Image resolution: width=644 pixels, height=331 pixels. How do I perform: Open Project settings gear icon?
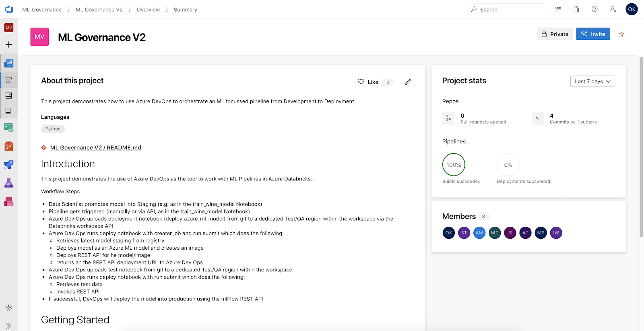(x=8, y=308)
